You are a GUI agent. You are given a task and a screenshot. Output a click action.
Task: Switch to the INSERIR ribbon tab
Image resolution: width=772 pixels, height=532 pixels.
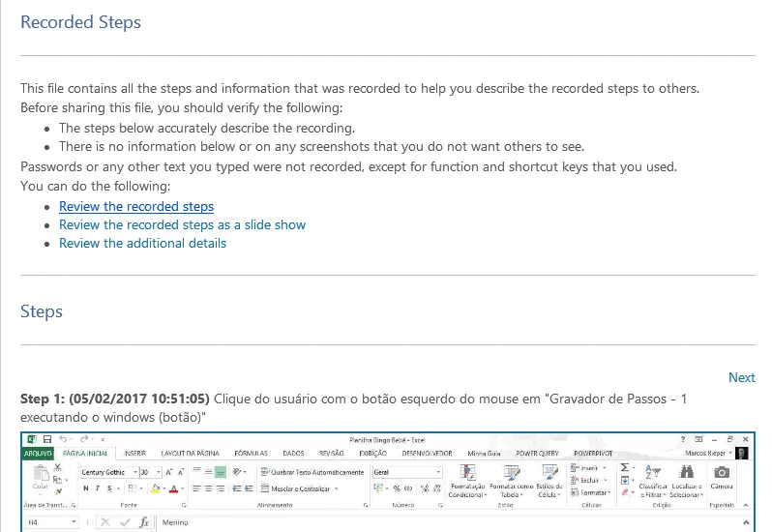click(134, 454)
